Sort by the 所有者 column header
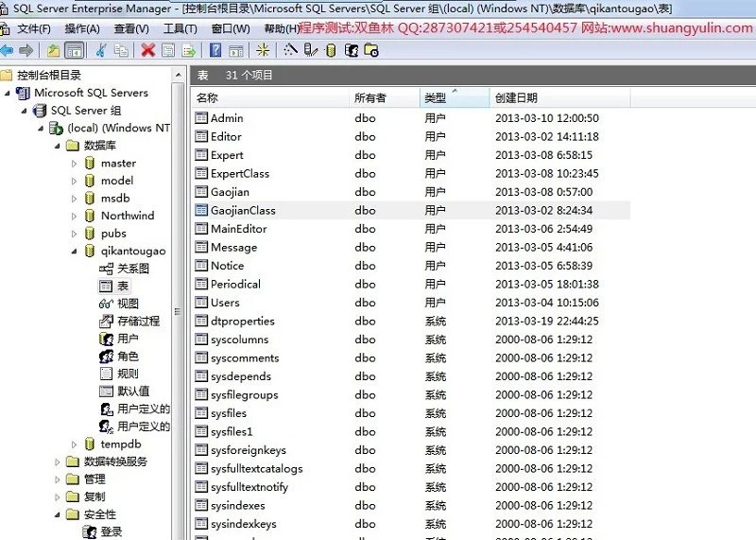Image resolution: width=756 pixels, height=540 pixels. click(385, 98)
